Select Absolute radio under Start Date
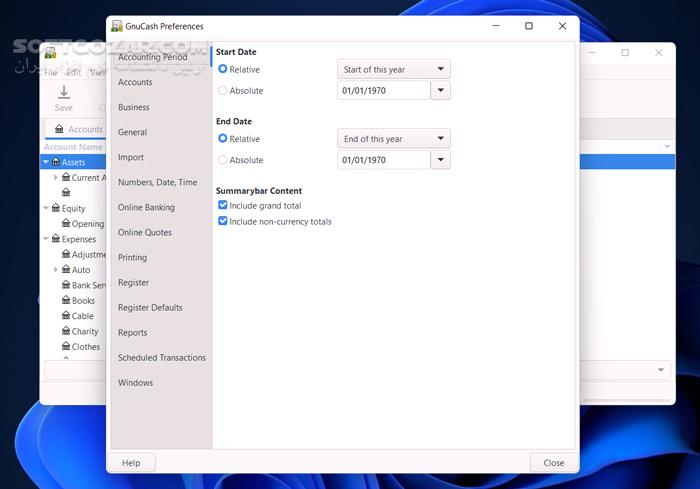This screenshot has height=489, width=700. (x=223, y=91)
